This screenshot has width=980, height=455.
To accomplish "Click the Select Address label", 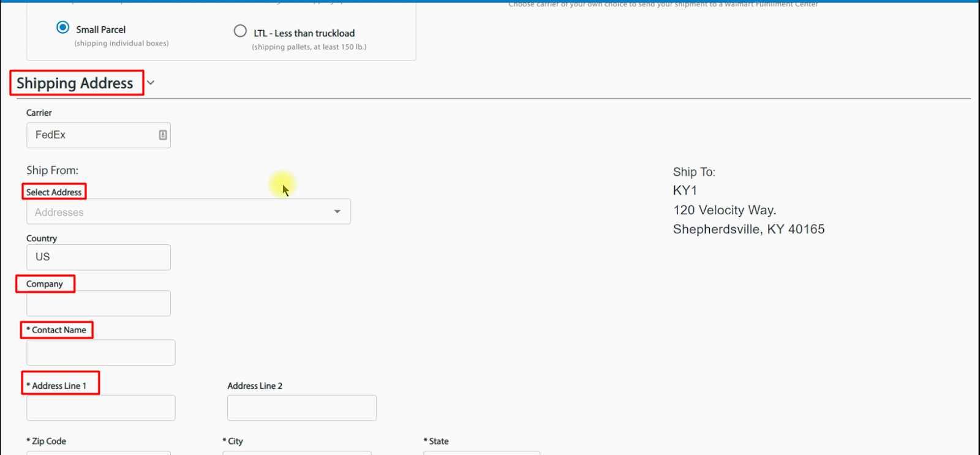I will 54,192.
